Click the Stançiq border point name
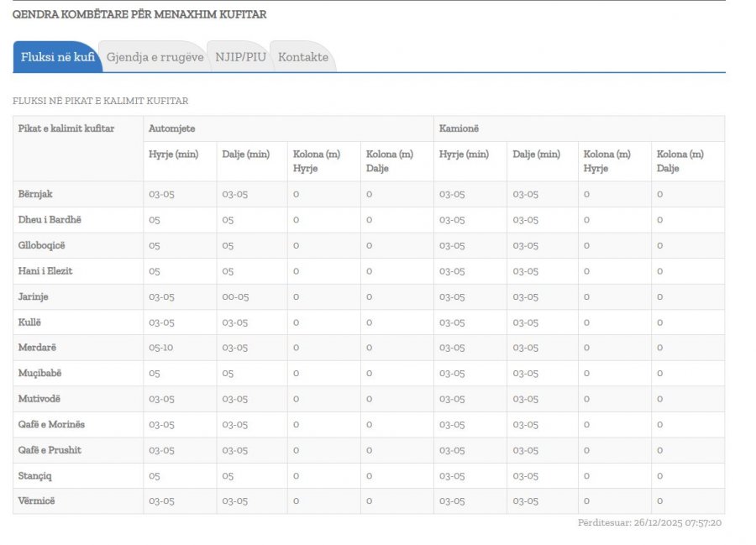The image size is (756, 545). click(x=37, y=476)
